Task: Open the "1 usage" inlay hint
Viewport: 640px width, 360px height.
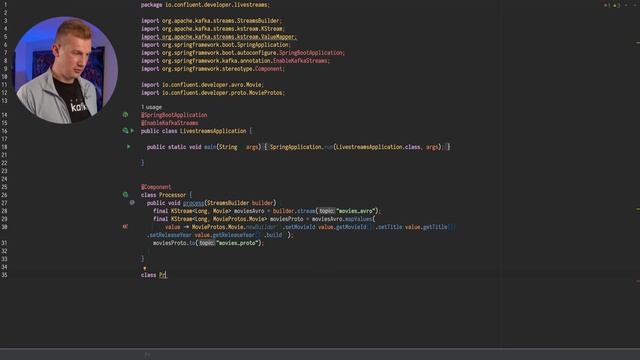Action: click(151, 107)
